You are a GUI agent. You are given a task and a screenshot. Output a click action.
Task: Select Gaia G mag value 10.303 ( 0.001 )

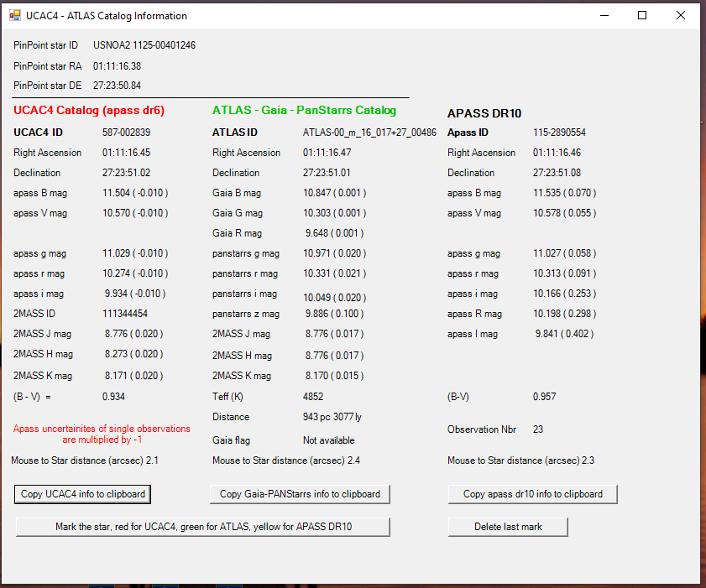click(335, 213)
